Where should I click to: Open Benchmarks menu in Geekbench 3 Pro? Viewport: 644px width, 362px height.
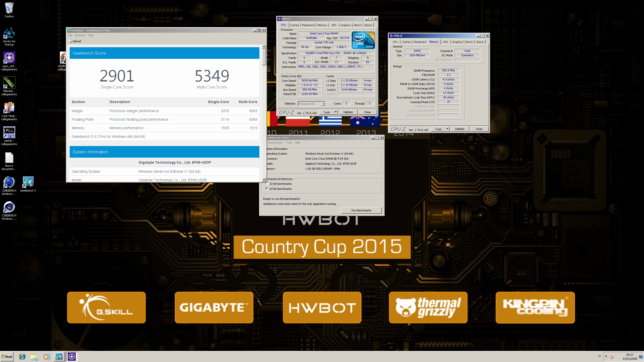pos(275,143)
